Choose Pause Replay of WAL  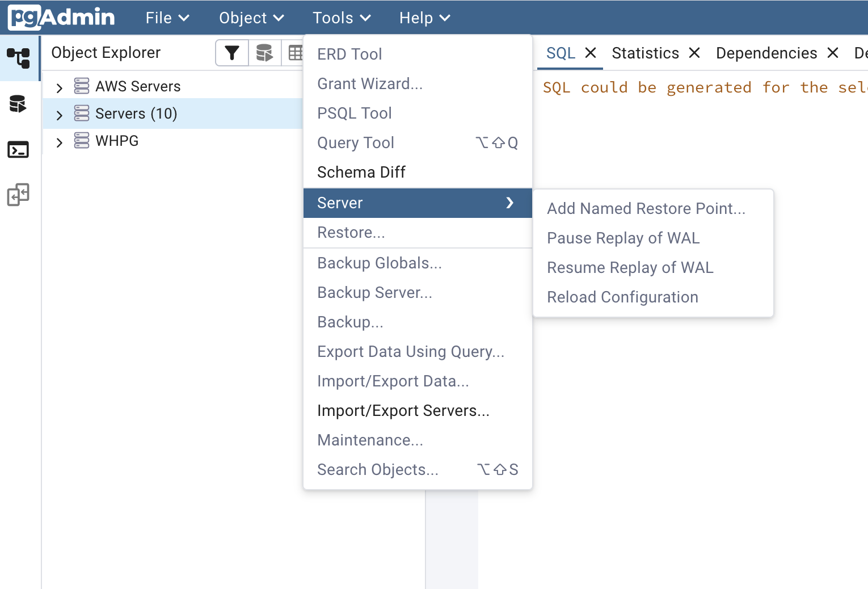coord(623,238)
